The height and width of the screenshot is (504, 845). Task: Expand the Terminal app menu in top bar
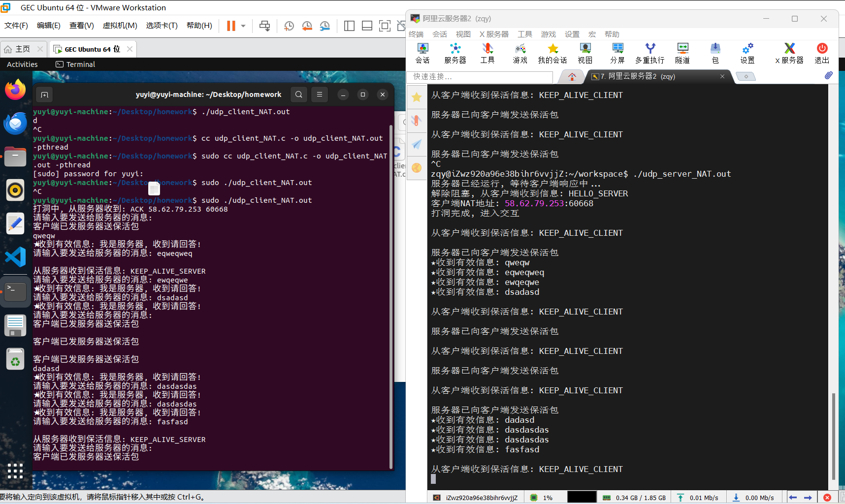[x=75, y=64]
